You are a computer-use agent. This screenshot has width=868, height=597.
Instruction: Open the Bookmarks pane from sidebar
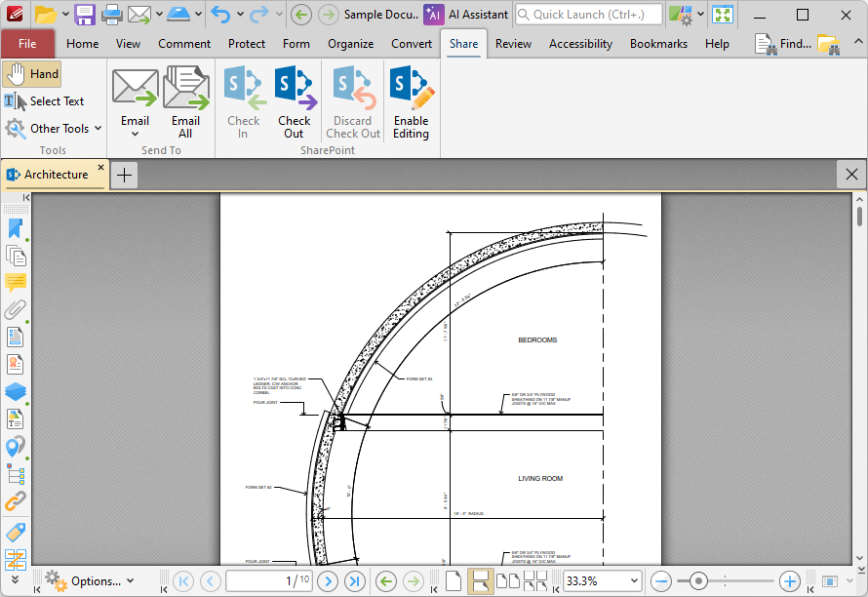(x=16, y=228)
